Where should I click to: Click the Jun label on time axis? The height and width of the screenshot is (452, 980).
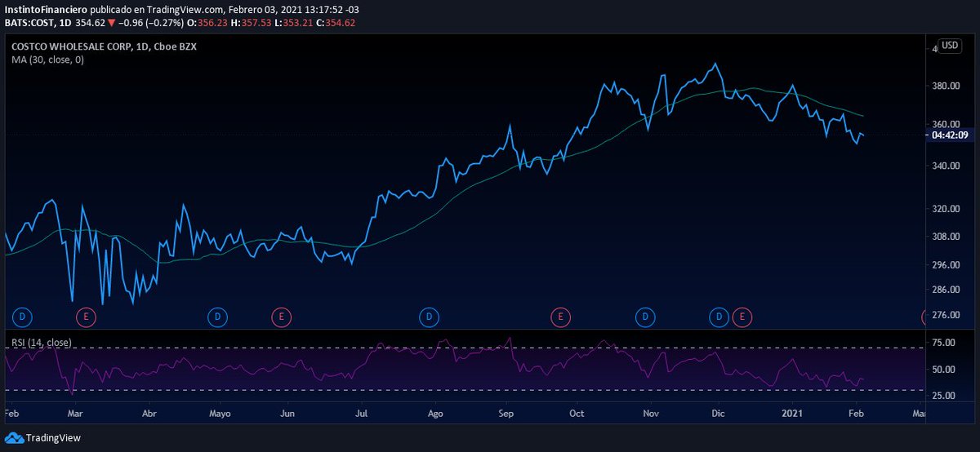287,414
